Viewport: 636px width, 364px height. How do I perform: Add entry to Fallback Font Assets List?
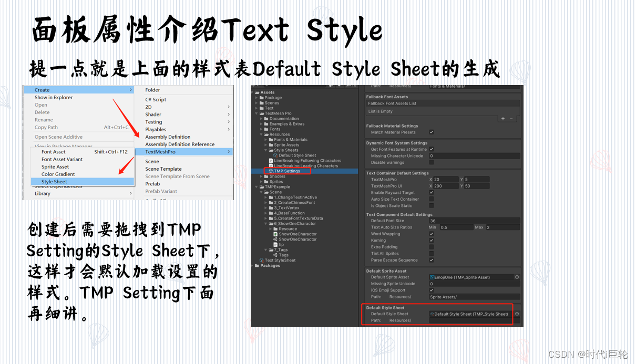(503, 119)
